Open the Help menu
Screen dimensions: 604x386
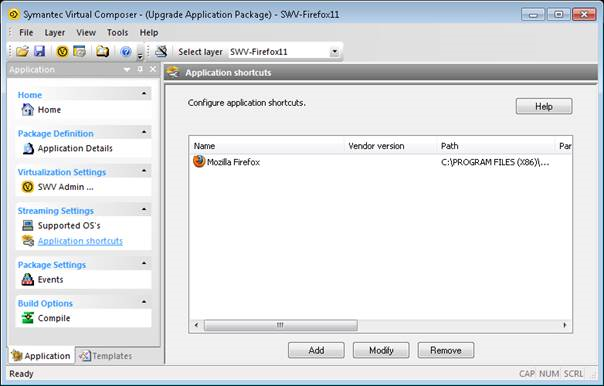[x=149, y=33]
